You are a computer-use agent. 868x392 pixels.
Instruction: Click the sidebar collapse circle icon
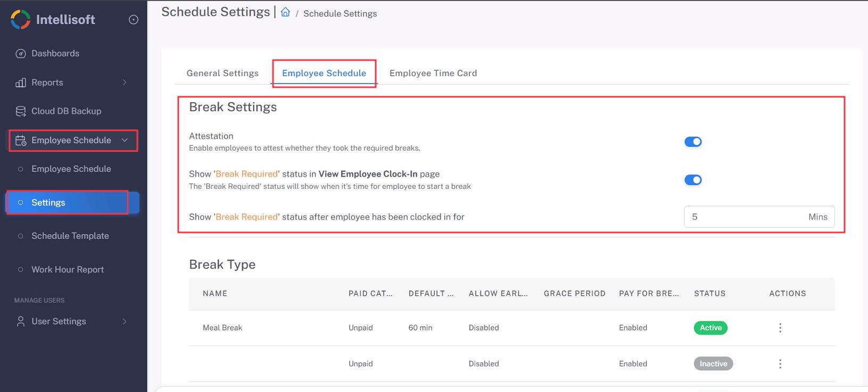pyautogui.click(x=134, y=20)
